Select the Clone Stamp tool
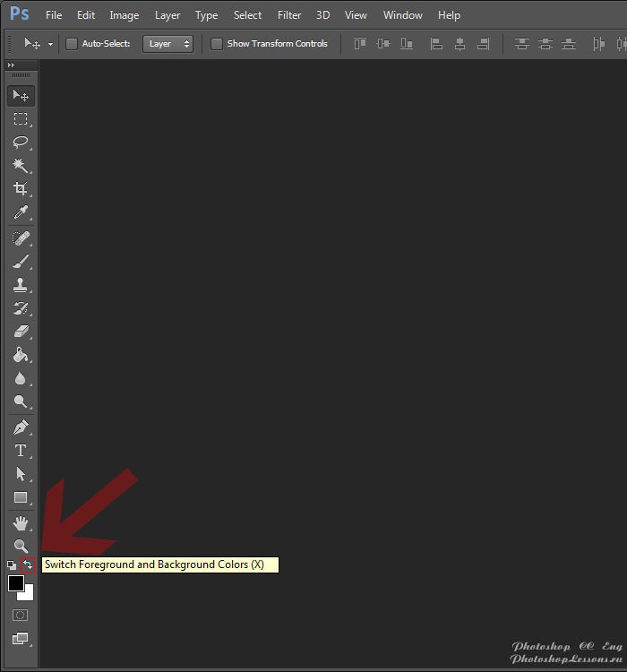 point(20,285)
